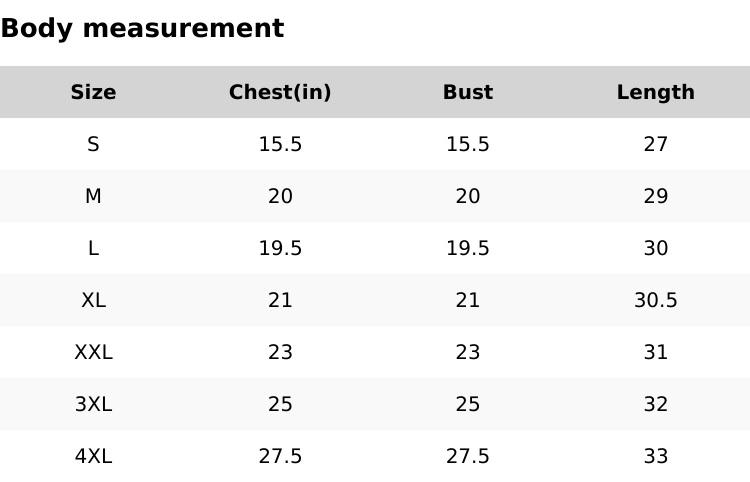Screen dimensions: 750x482
Task: Click the 4XL size row label
Action: pos(93,456)
